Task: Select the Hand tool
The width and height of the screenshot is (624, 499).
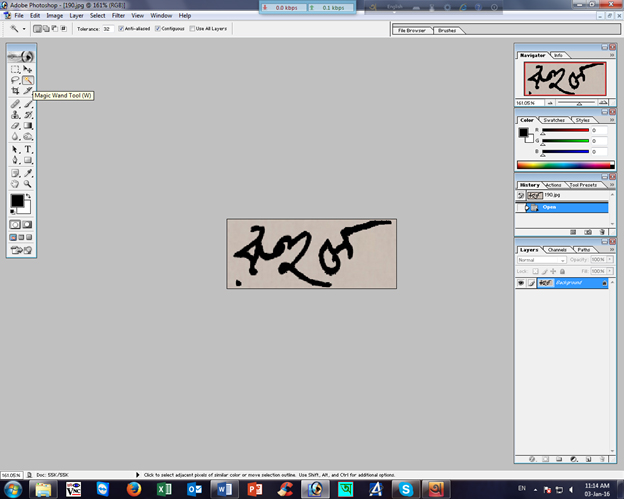Action: [15, 184]
